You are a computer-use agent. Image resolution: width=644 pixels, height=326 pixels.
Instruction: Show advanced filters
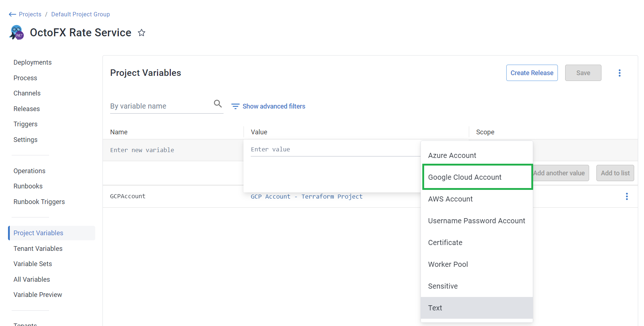(x=274, y=106)
